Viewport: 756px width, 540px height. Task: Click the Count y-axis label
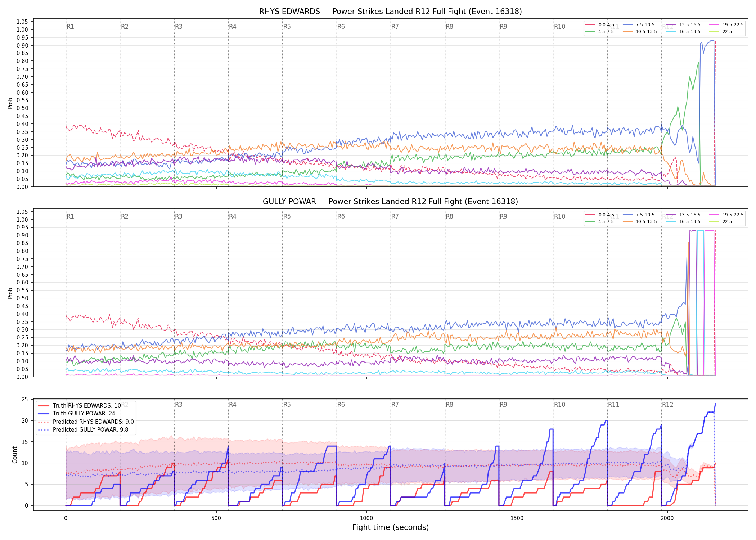(x=15, y=455)
